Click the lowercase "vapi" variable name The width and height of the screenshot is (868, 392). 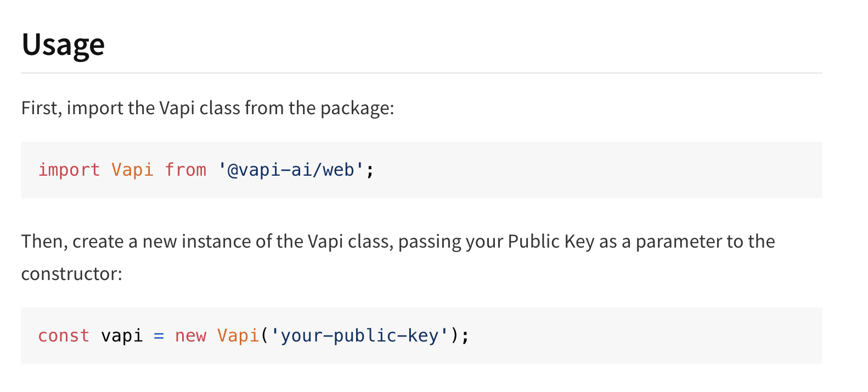pos(122,335)
